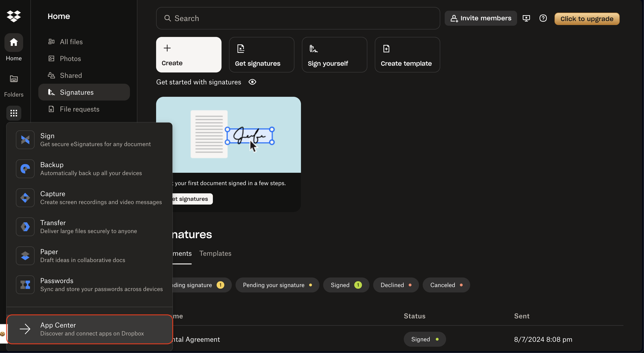This screenshot has width=644, height=353.
Task: Click the Capture app icon
Action: point(25,198)
